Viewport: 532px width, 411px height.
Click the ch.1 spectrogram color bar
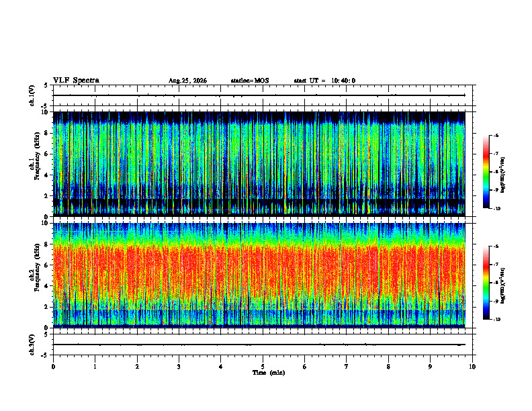(x=486, y=172)
